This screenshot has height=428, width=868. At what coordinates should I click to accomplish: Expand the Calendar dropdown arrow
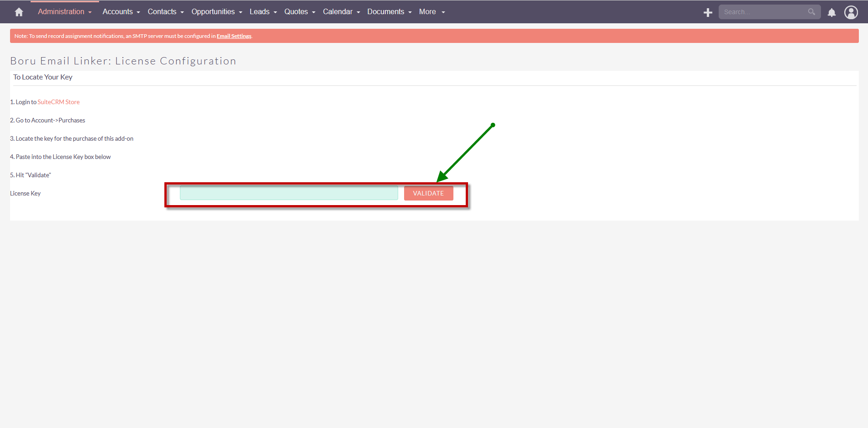coord(358,12)
